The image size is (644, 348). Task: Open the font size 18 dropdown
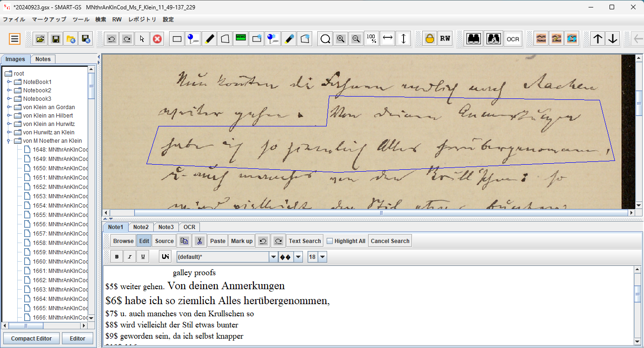pos(322,257)
